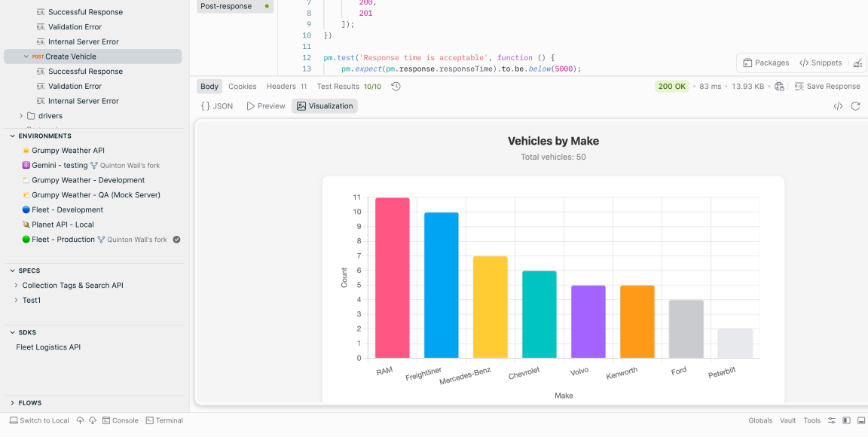This screenshot has height=437, width=868.
Task: Collapse the SPECS section
Action: (x=12, y=270)
